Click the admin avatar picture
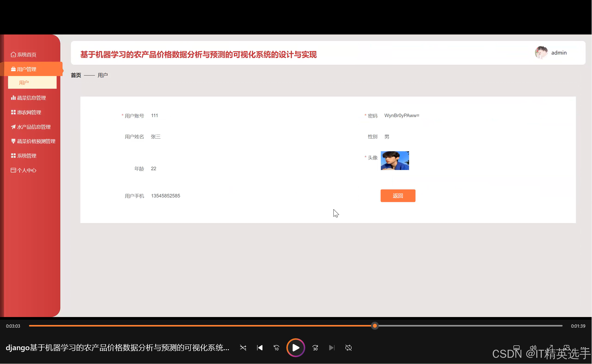Image resolution: width=592 pixels, height=364 pixels. 541,52
